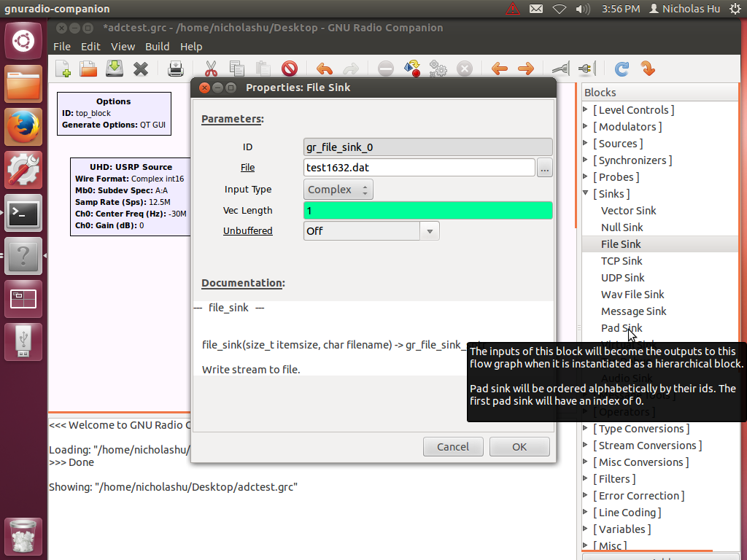Click the sound volume tray icon

(582, 9)
